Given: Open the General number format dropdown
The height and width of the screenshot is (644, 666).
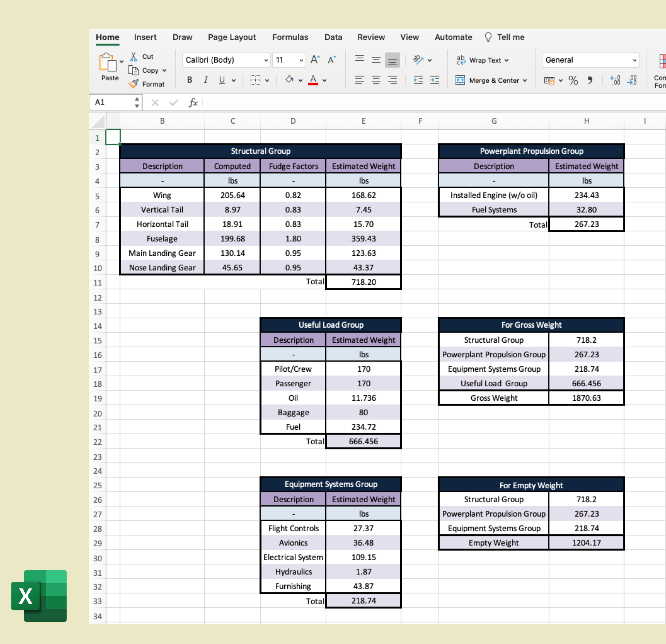Looking at the screenshot, I should tap(634, 60).
